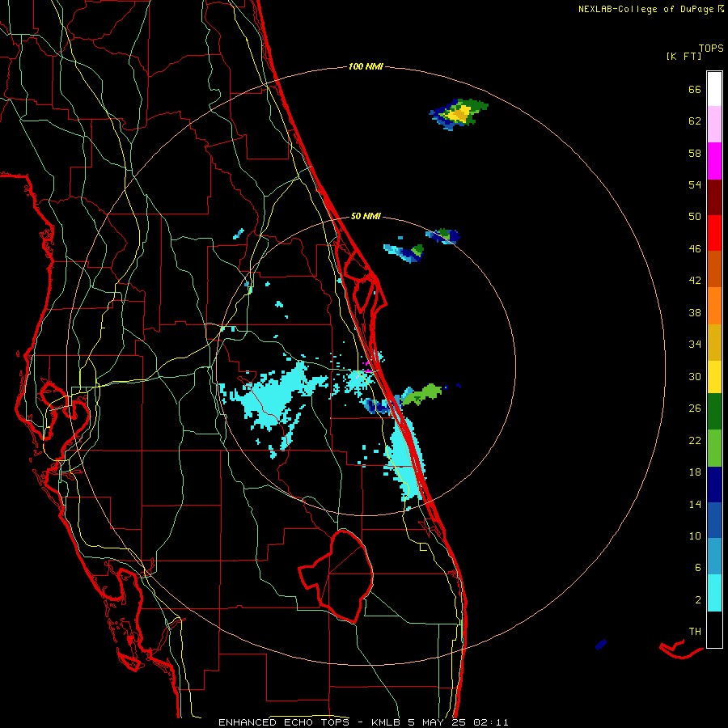The image size is (728, 728).
Task: Click the TH legend label
Action: [695, 632]
